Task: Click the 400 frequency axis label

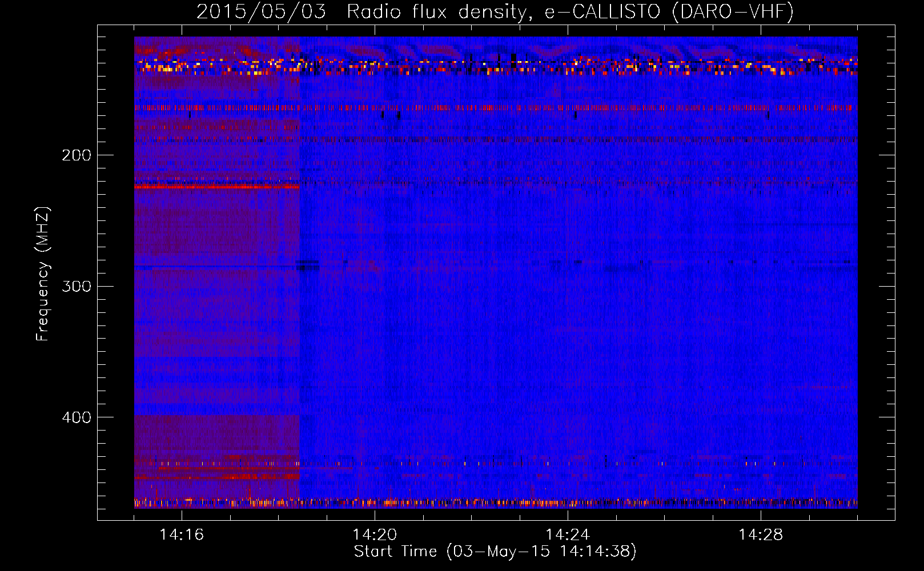Action: coord(77,417)
